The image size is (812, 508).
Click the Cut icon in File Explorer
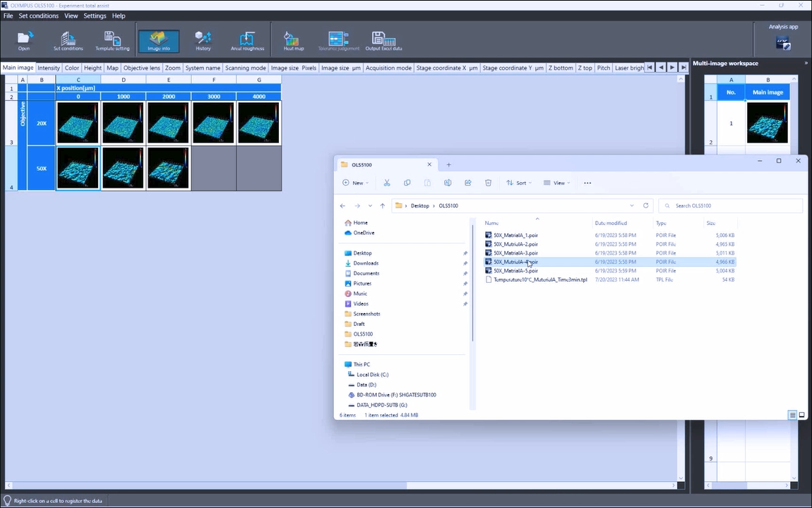387,183
